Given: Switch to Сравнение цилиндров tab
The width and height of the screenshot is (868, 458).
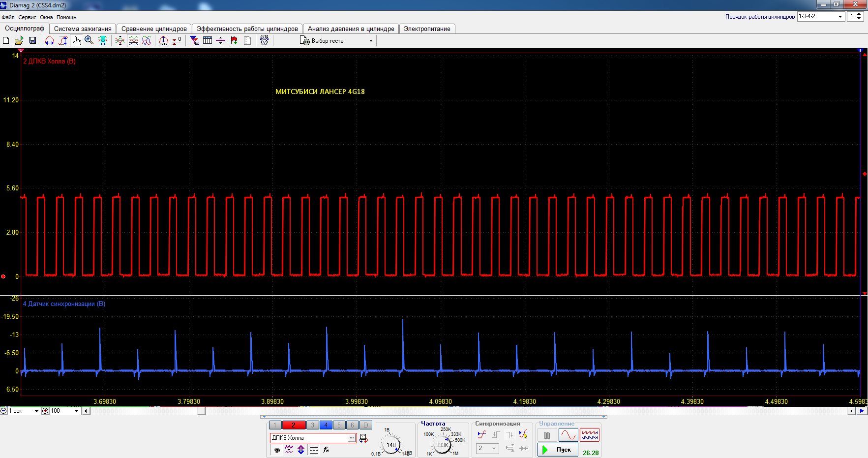Looking at the screenshot, I should [x=154, y=29].
